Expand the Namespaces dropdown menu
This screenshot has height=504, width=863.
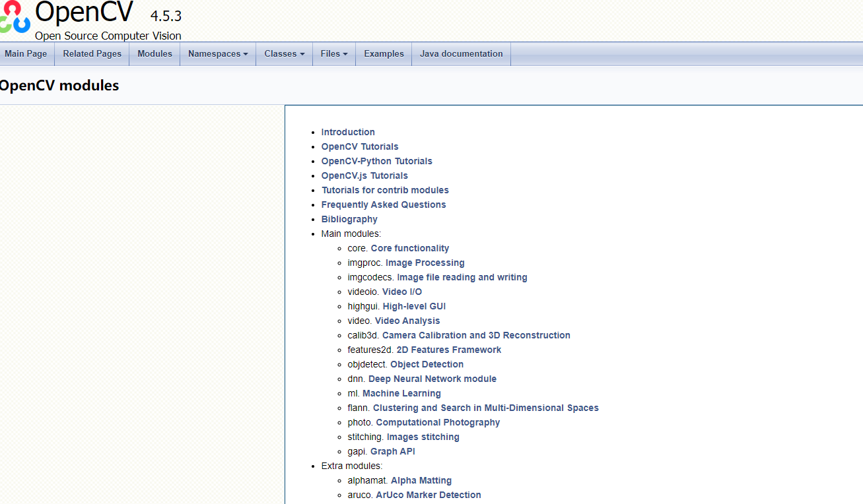tap(218, 54)
